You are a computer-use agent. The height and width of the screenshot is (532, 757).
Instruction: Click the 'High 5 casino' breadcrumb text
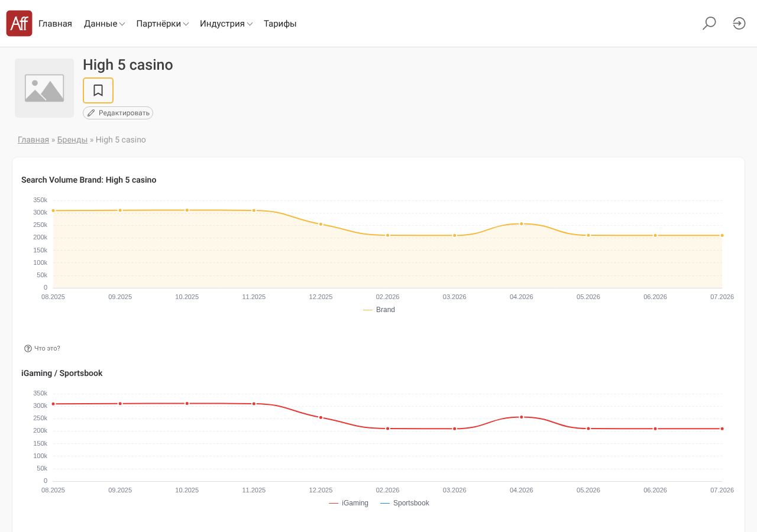(x=121, y=140)
